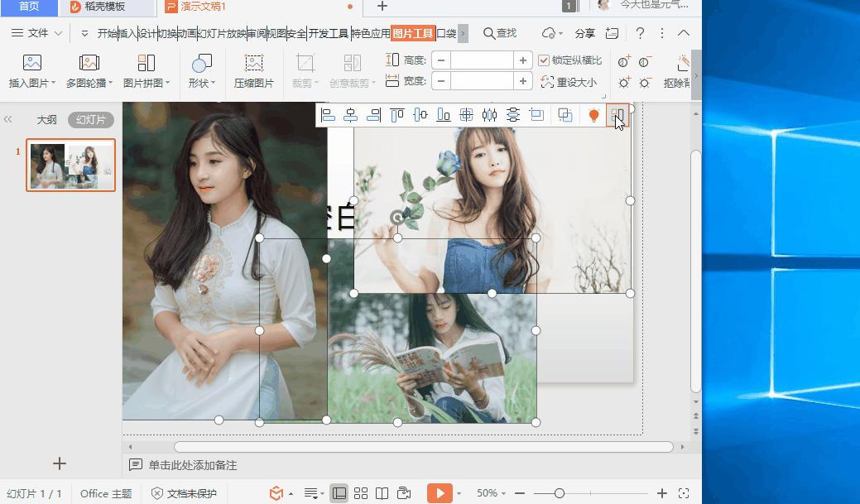
Task: Click the 抠除背景 (remove background) icon
Action: tap(681, 70)
